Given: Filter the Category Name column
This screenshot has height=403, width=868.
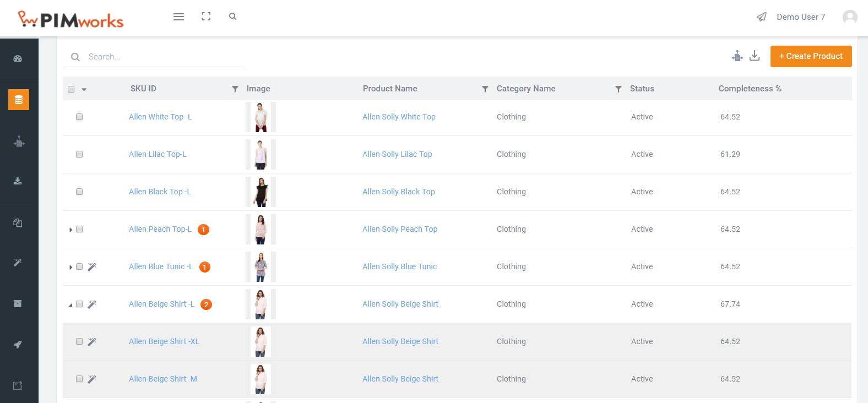Looking at the screenshot, I should coord(619,89).
